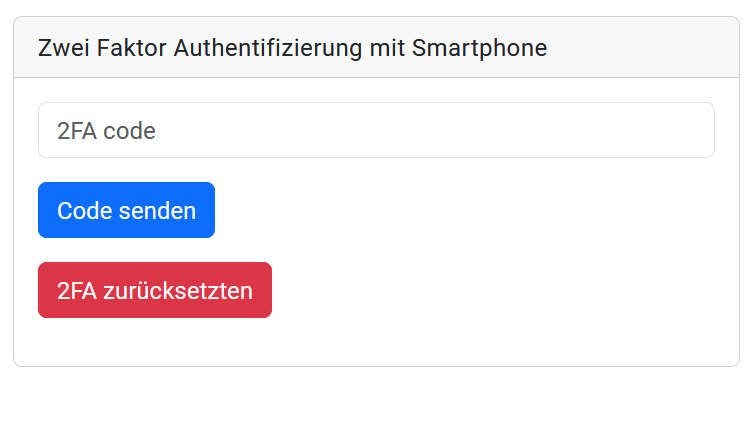Choose the red reset 2FA button
755x429 pixels.
[x=155, y=290]
